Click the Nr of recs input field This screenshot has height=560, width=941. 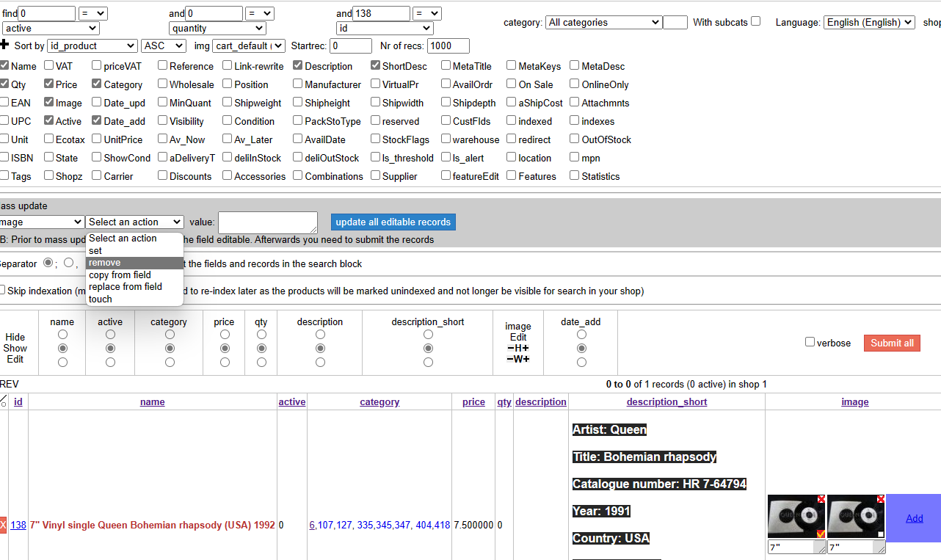coord(448,46)
